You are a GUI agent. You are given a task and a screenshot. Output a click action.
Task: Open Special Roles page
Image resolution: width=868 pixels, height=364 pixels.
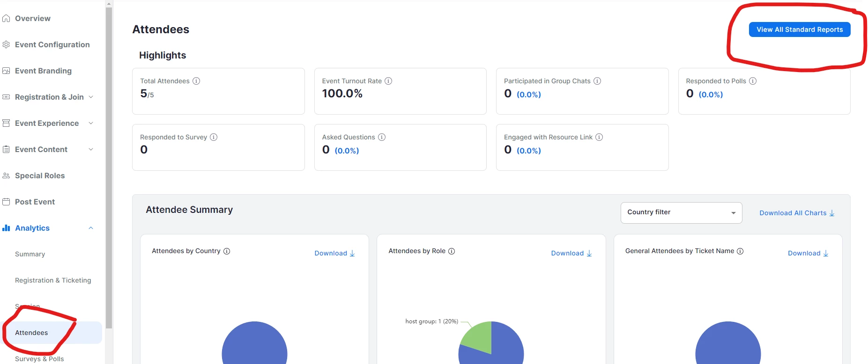click(40, 175)
